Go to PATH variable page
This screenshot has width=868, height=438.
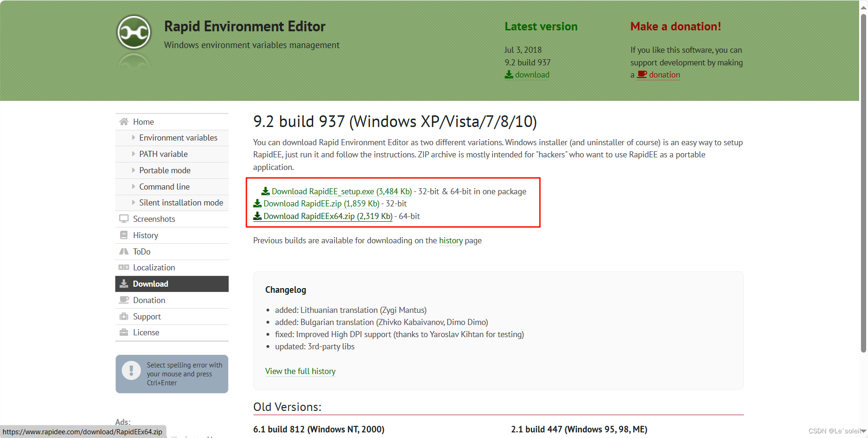172,154
